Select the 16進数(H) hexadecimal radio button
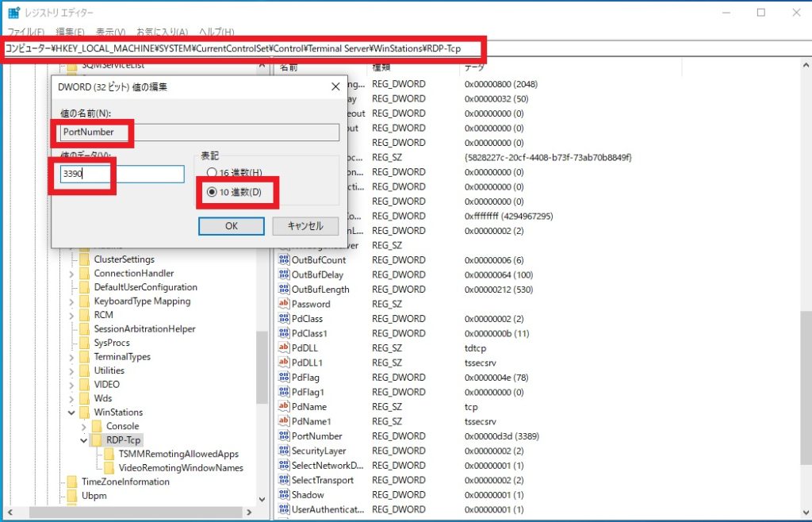This screenshot has width=812, height=522. [211, 173]
